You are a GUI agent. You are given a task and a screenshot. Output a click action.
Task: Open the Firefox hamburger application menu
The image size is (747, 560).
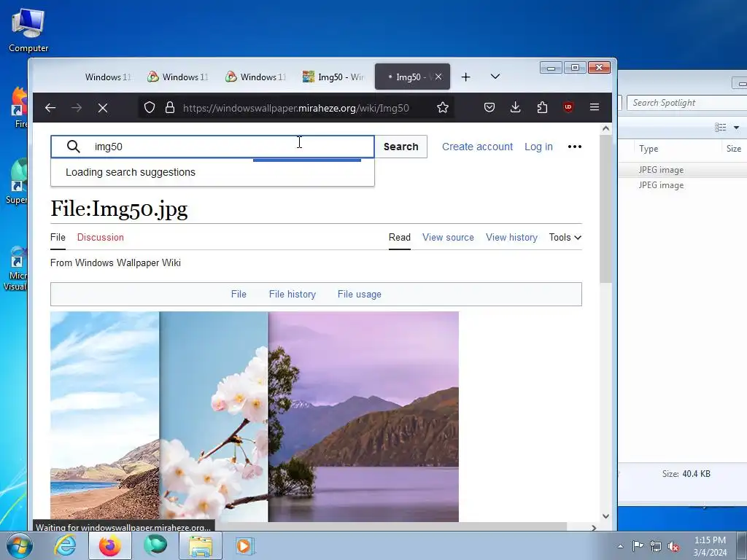(x=595, y=108)
